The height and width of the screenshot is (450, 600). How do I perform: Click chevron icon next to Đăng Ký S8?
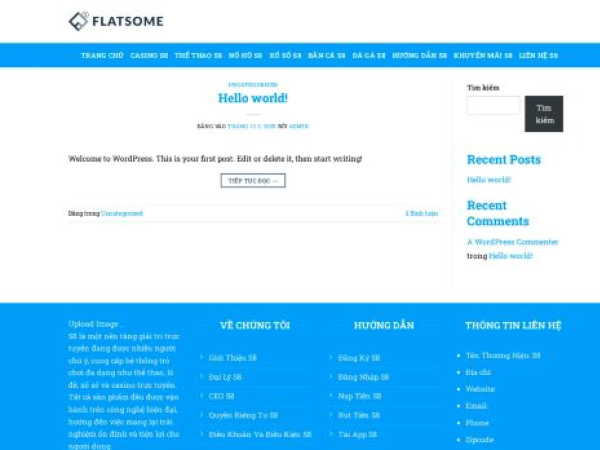click(332, 356)
